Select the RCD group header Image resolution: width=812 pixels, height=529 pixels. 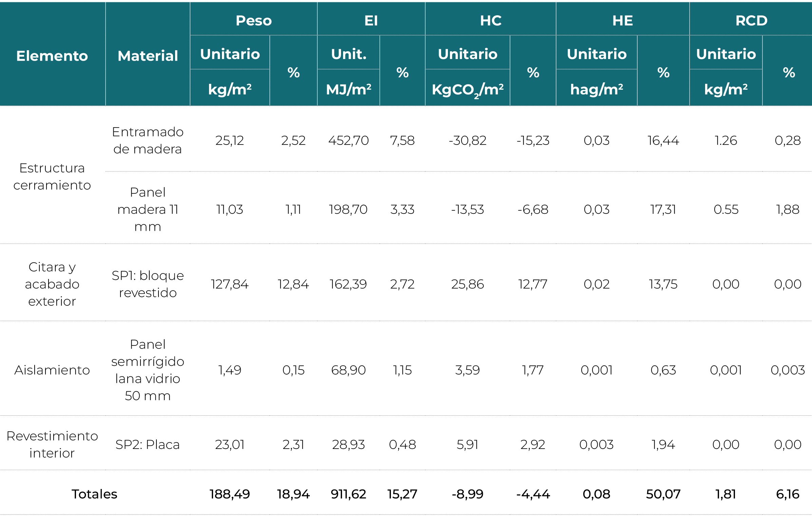751,20
